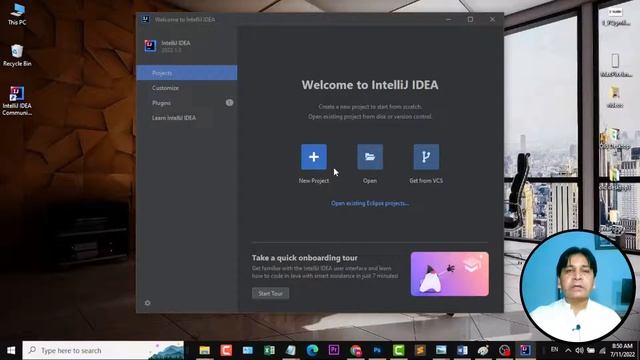Image resolution: width=640 pixels, height=360 pixels.
Task: Close the Welcome to IntelliJ IDEA window
Action: click(492, 19)
